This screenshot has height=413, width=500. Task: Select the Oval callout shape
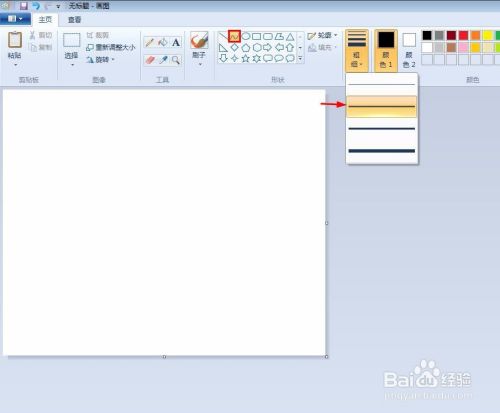[279, 58]
